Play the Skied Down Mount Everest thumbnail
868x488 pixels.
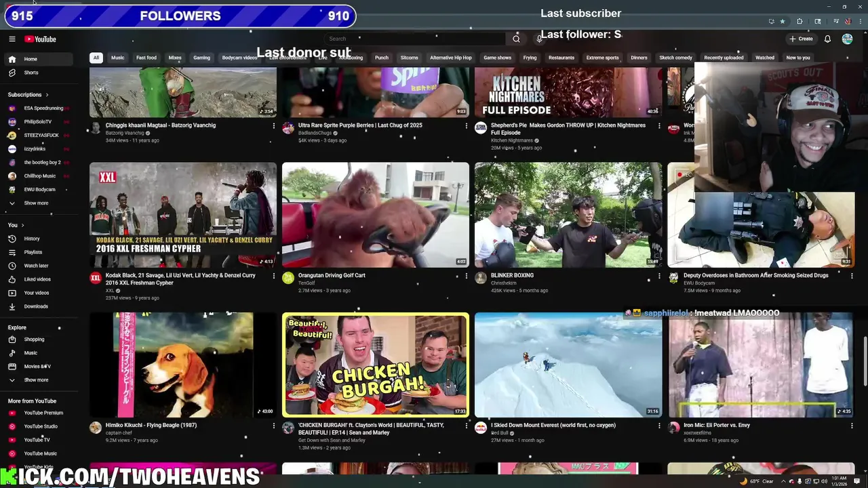click(568, 365)
